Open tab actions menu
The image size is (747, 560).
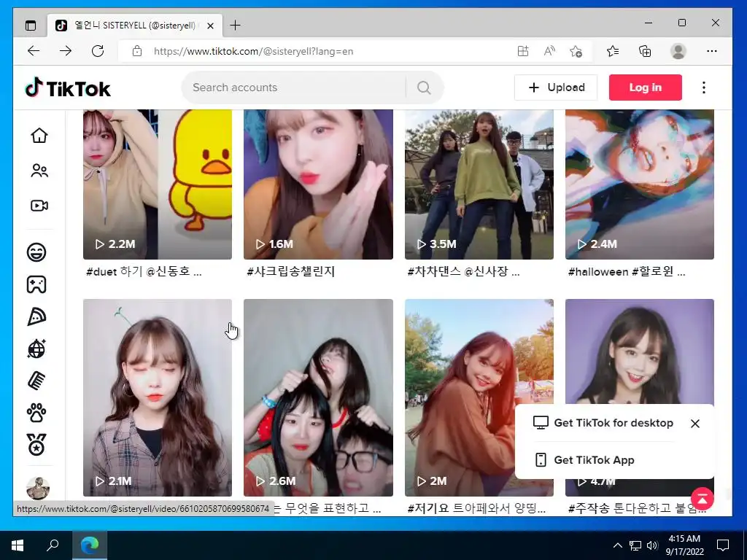[x=31, y=26]
